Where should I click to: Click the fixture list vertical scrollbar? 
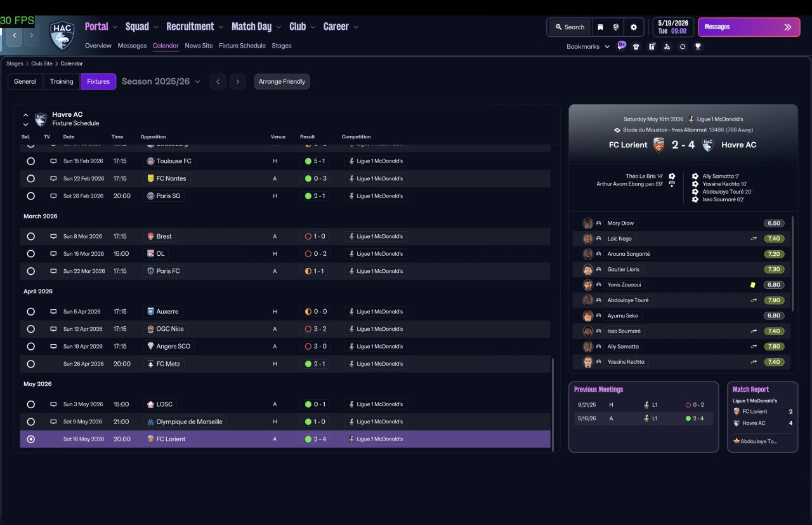pyautogui.click(x=553, y=404)
